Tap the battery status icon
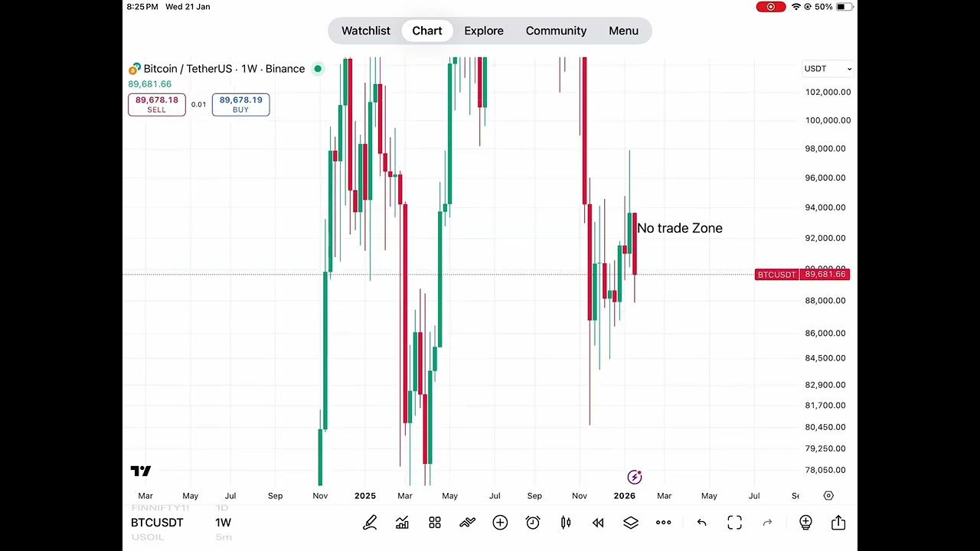The height and width of the screenshot is (551, 980). click(844, 7)
